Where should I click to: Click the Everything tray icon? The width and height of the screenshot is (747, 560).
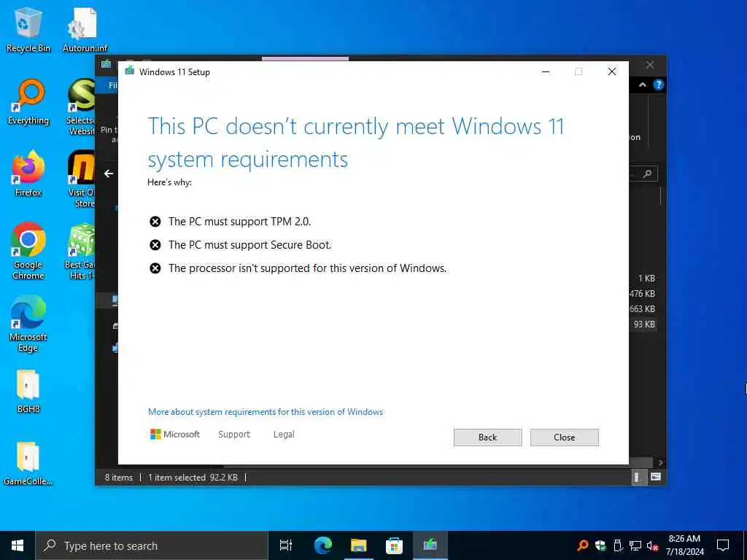[582, 545]
